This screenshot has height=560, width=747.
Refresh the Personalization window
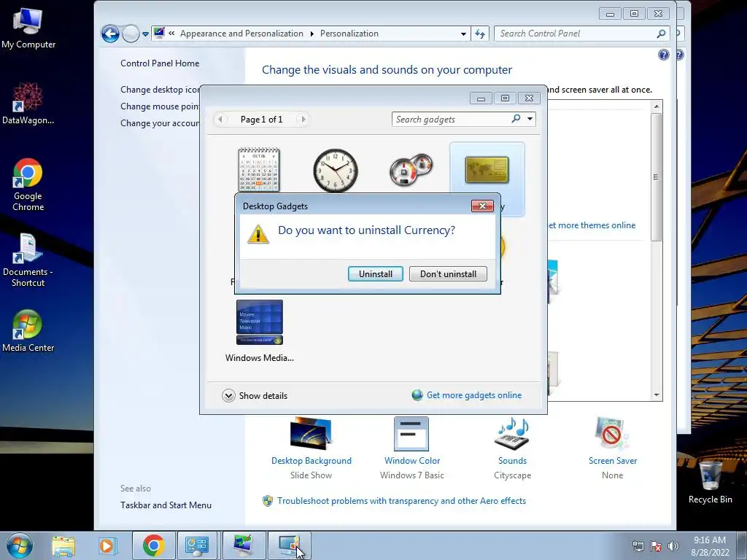tap(480, 34)
